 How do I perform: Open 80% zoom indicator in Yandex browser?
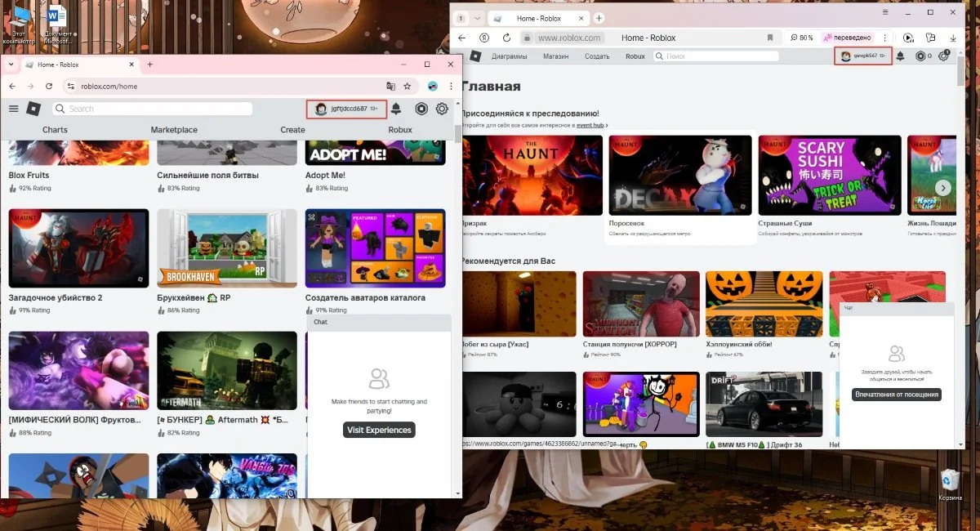point(803,38)
